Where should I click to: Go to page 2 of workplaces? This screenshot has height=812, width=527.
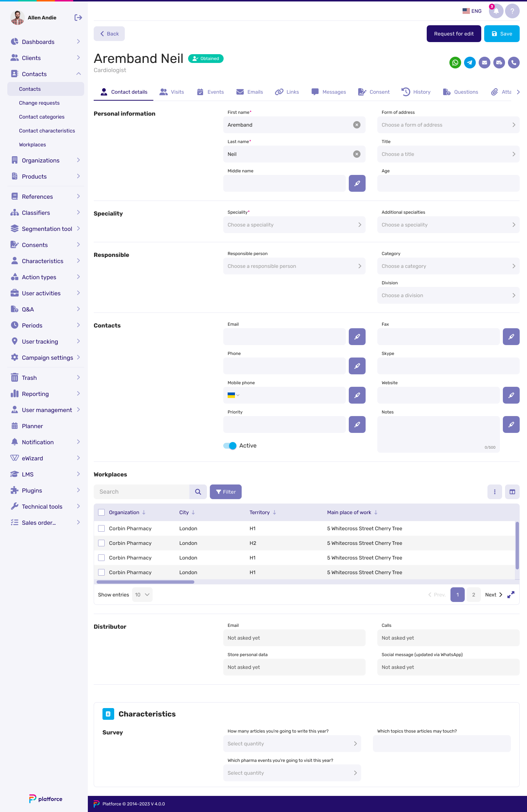click(474, 595)
